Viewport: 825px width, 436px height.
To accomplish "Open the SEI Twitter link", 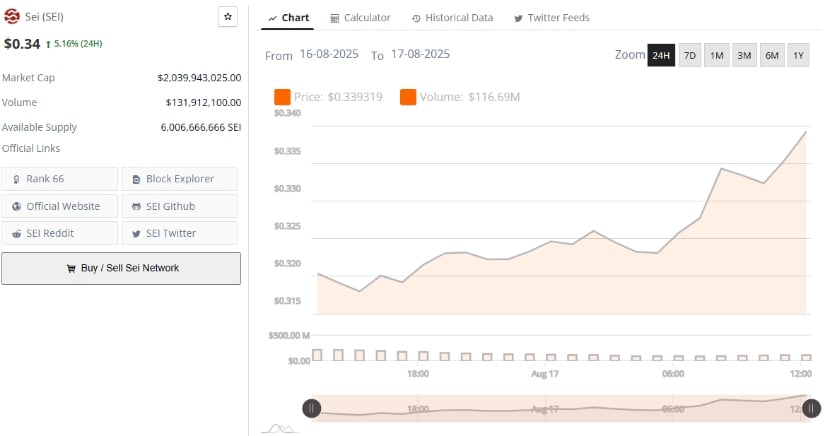I will point(179,233).
